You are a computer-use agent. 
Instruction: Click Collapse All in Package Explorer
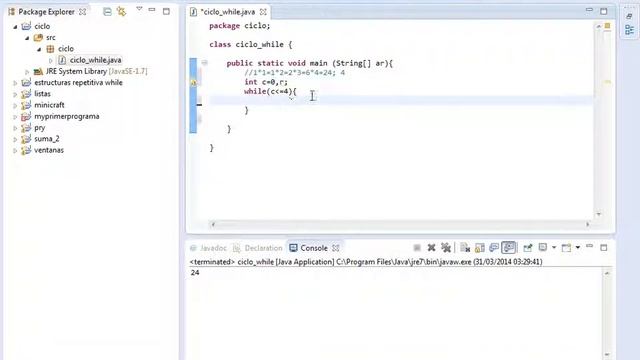pos(107,12)
